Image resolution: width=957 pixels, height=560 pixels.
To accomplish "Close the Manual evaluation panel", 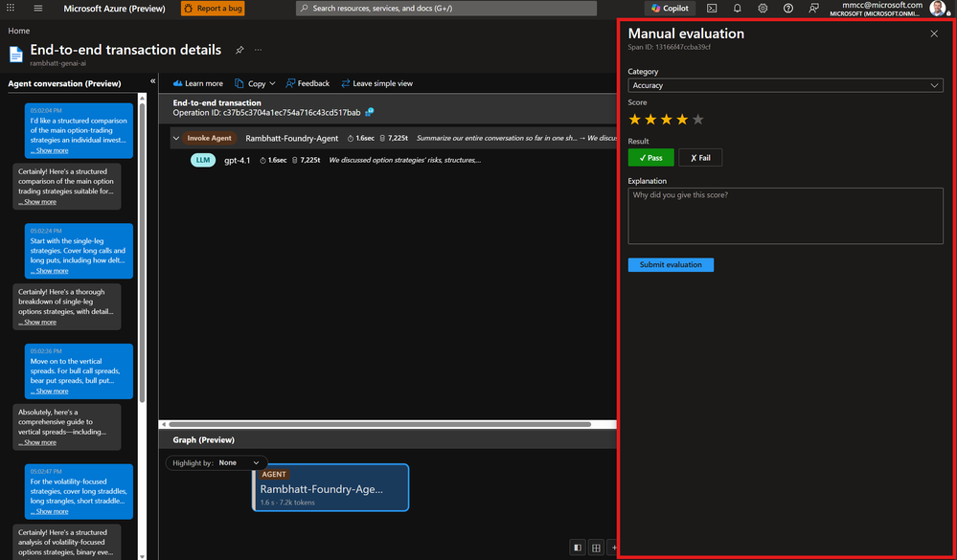I will pyautogui.click(x=934, y=34).
